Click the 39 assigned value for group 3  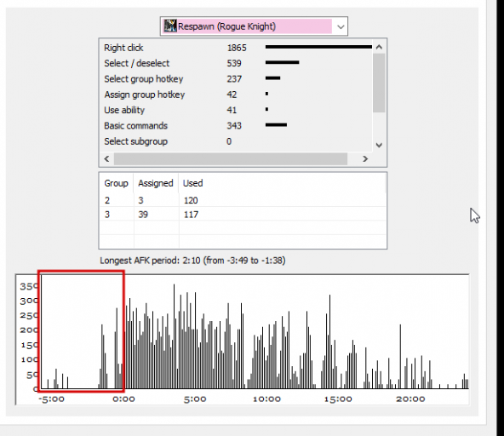tap(143, 215)
